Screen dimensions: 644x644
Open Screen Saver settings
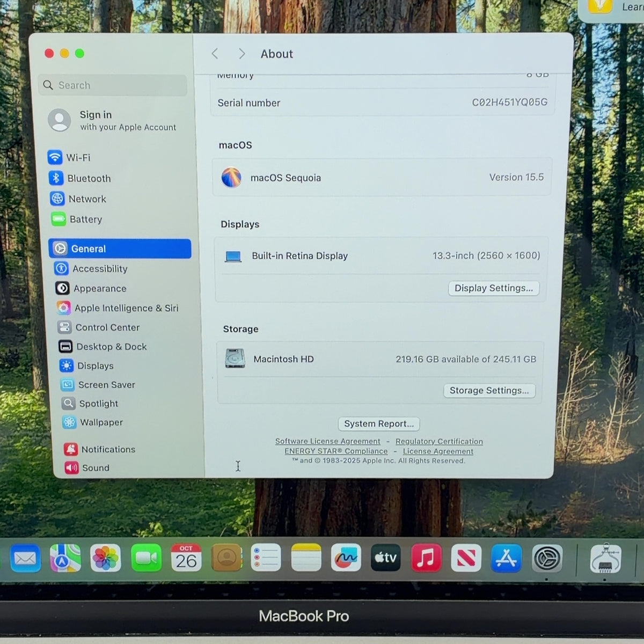(98, 385)
